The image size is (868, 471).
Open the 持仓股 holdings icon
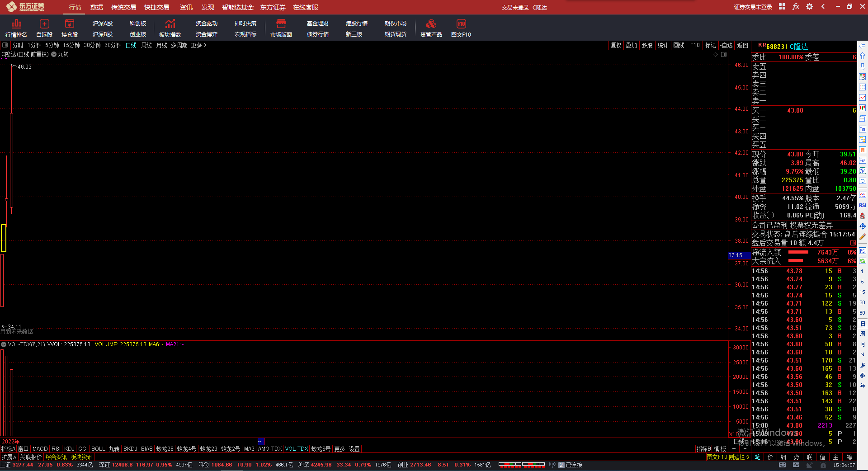[x=70, y=28]
